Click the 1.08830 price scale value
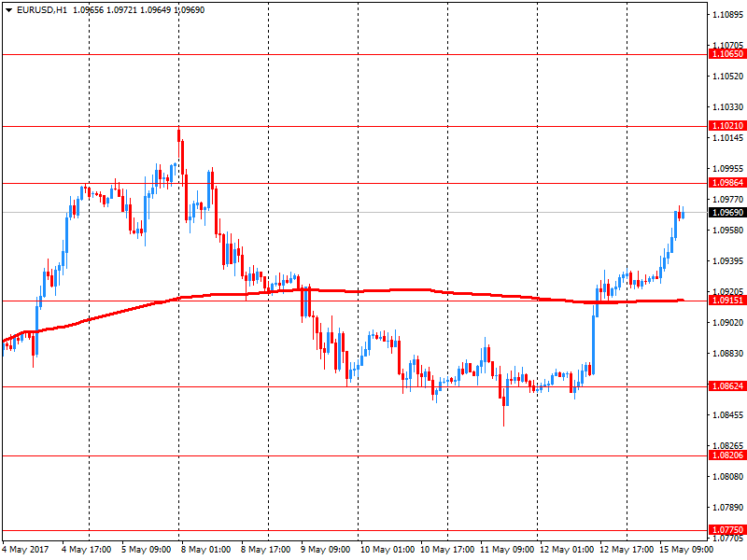The height and width of the screenshot is (560, 747). (x=728, y=354)
